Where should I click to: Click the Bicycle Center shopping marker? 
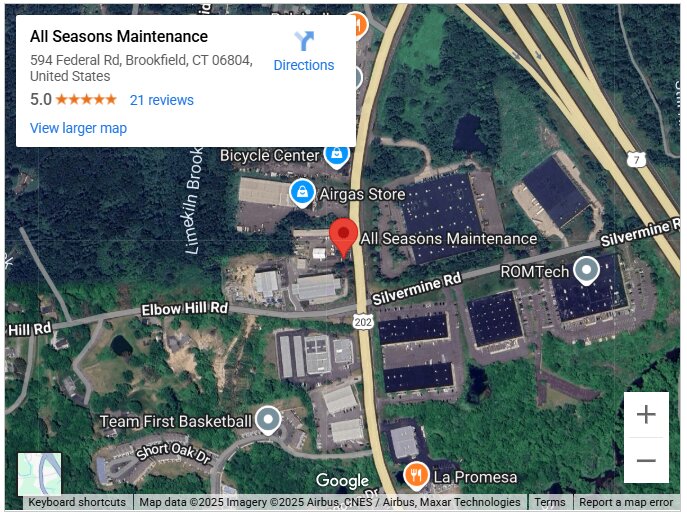pos(336,154)
